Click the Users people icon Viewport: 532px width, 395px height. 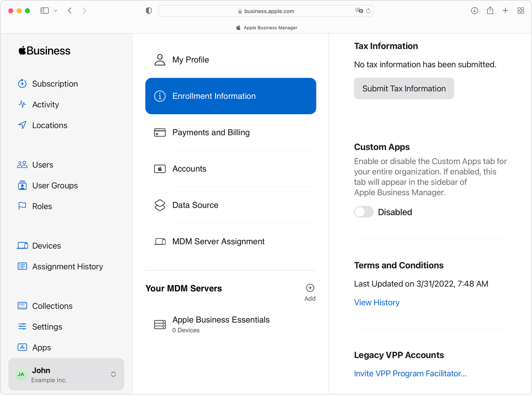click(x=22, y=165)
